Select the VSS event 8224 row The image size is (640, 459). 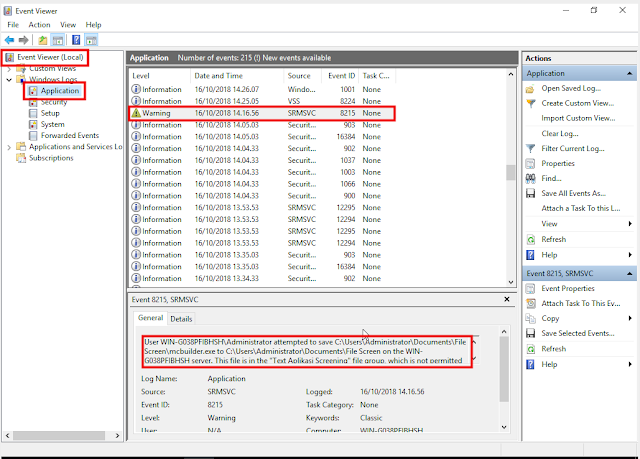coord(262,101)
